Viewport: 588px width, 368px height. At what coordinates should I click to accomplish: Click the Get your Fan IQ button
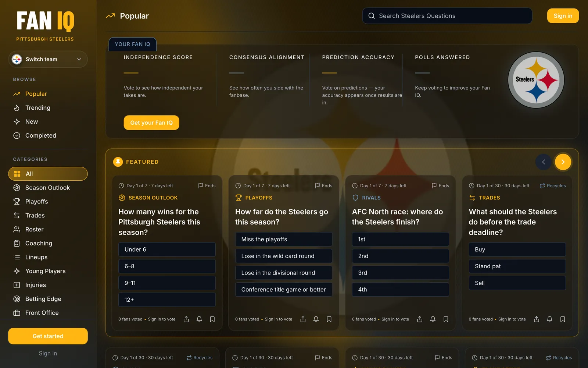point(151,123)
